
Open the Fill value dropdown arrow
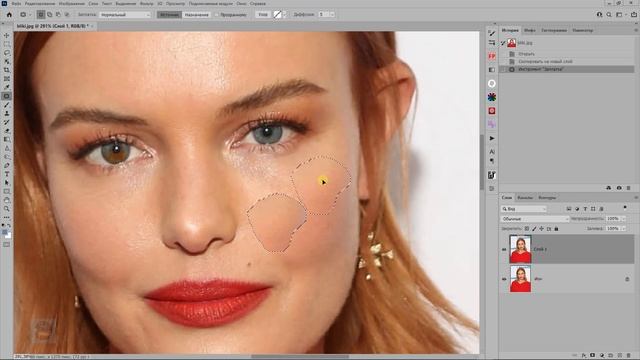click(623, 229)
